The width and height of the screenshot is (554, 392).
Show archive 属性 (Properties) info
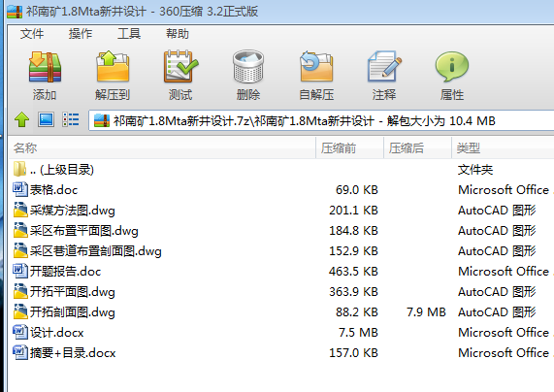coord(452,67)
